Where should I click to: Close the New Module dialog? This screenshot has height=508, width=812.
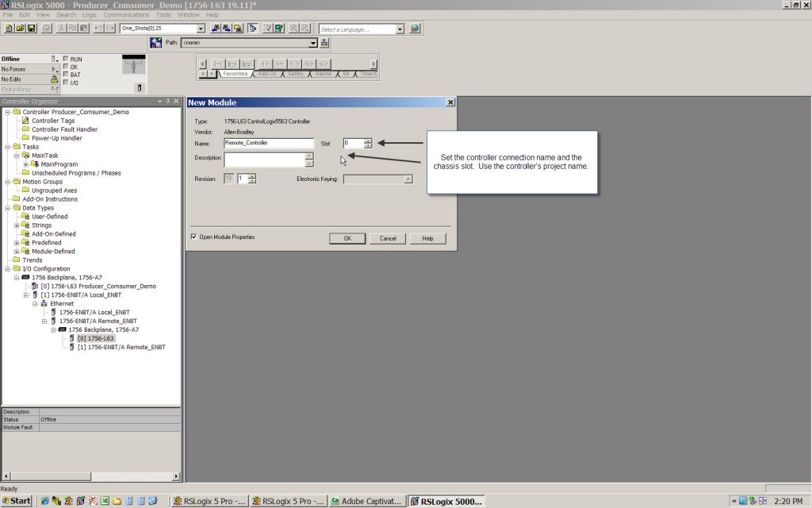point(450,102)
